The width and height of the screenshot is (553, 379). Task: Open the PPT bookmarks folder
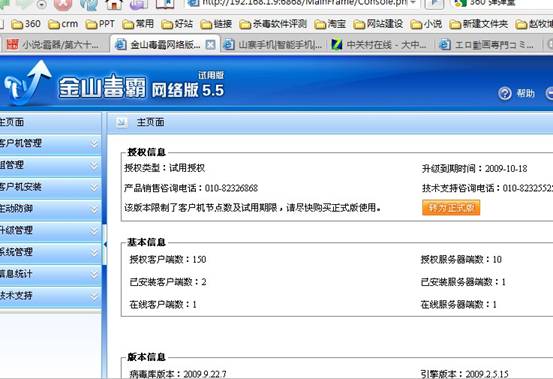click(x=100, y=24)
